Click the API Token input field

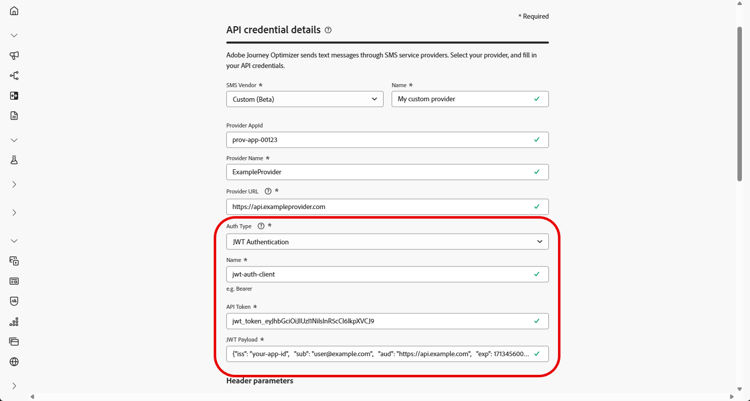[x=380, y=321]
